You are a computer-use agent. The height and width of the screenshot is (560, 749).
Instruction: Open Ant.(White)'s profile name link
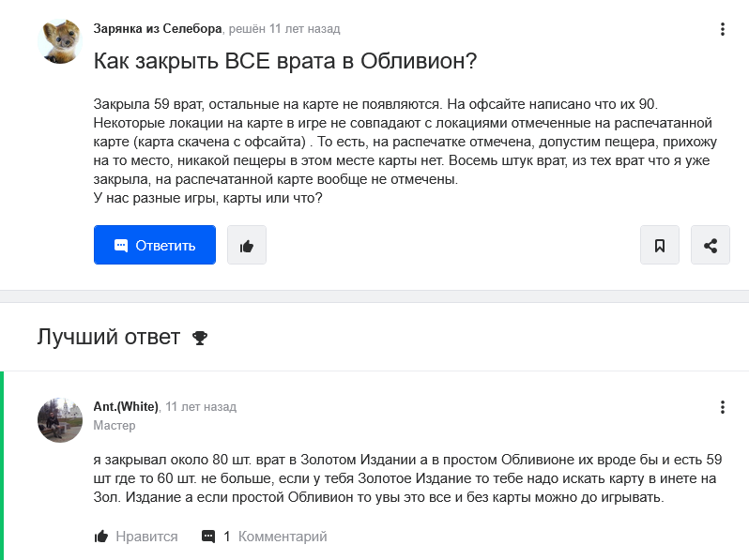pyautogui.click(x=126, y=407)
